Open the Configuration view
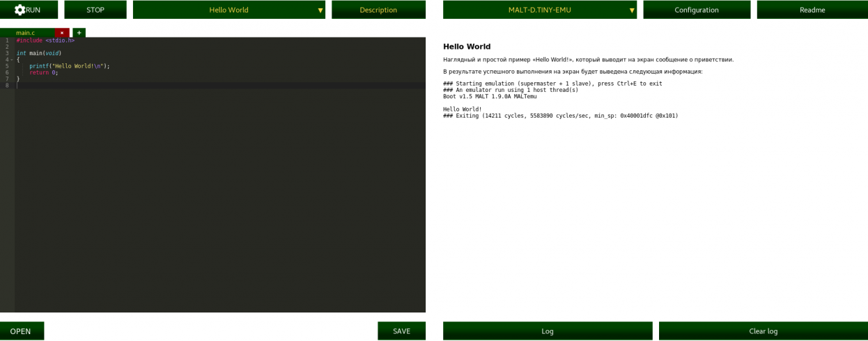868x341 pixels. 697,10
